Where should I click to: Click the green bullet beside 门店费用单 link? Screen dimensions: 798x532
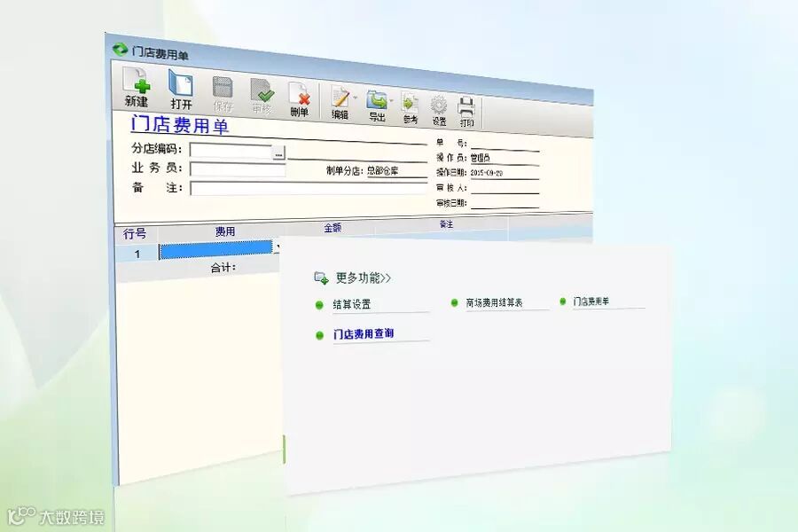[x=563, y=301]
